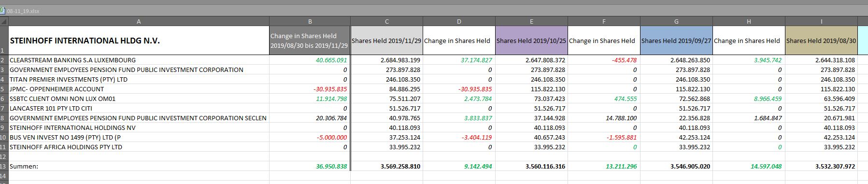Click the Summen: label cell
Screen dimensions: 868x184
(x=139, y=166)
